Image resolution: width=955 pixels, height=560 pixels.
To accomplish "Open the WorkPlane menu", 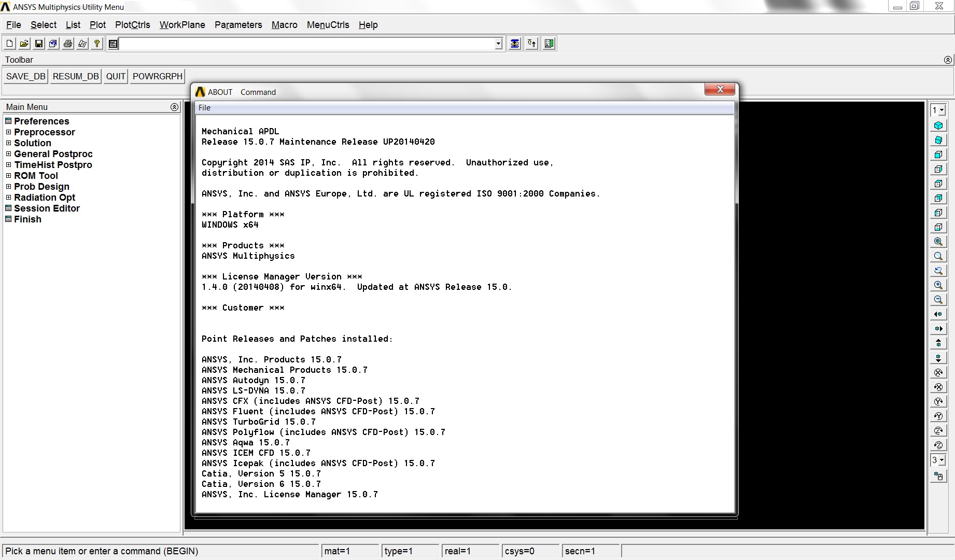I will [x=182, y=25].
